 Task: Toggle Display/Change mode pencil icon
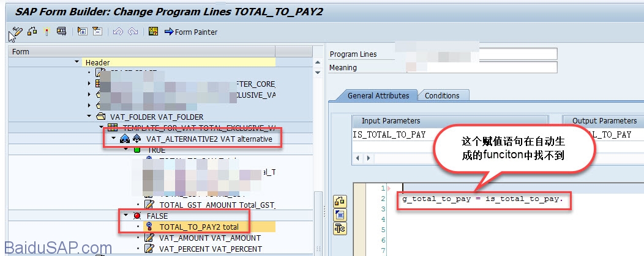click(x=17, y=32)
